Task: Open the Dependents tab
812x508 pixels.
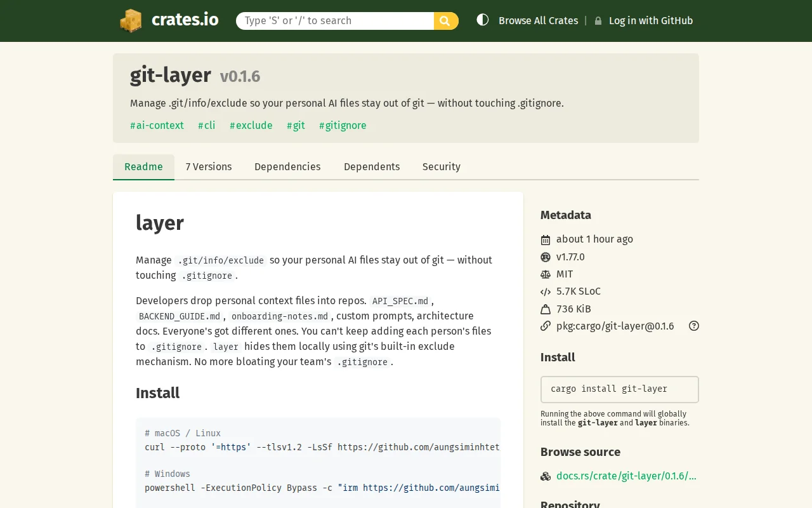Action: click(x=372, y=167)
